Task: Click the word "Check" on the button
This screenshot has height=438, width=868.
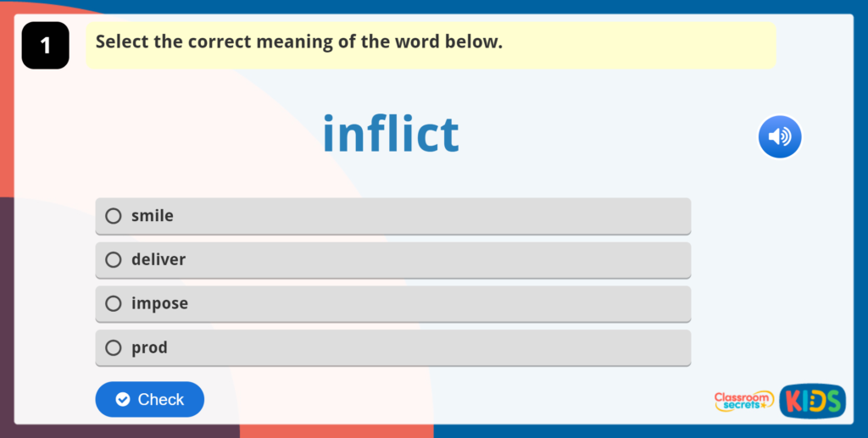Action: (161, 399)
